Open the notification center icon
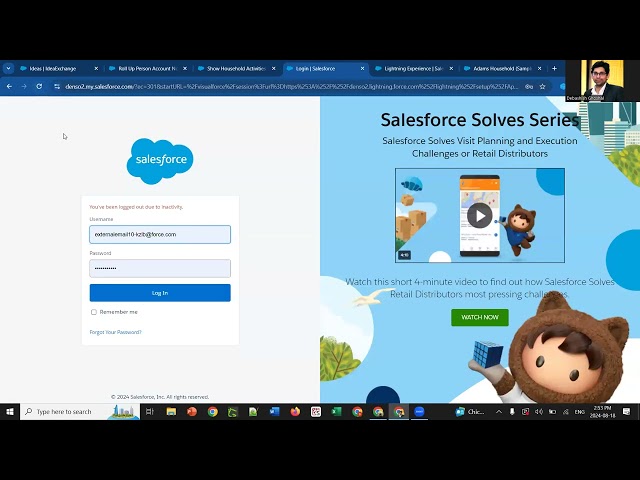This screenshot has height=480, width=640. pos(627,411)
